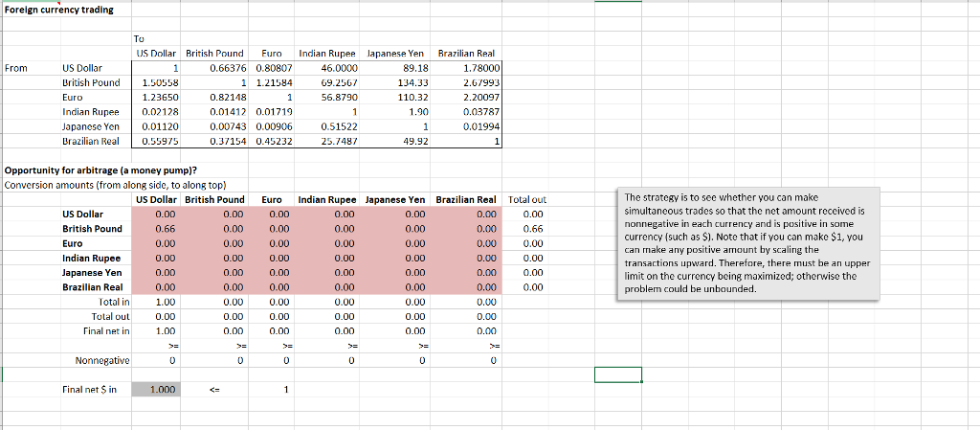Select rate cell 0.80807
980x430 pixels.
click(271, 68)
